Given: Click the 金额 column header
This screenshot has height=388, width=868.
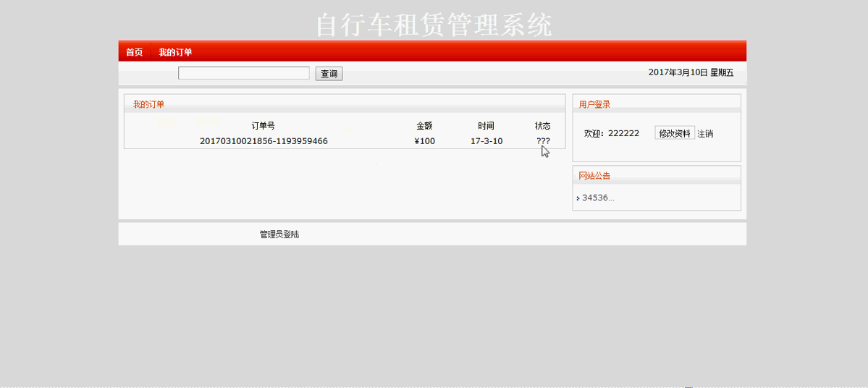Looking at the screenshot, I should coord(425,126).
